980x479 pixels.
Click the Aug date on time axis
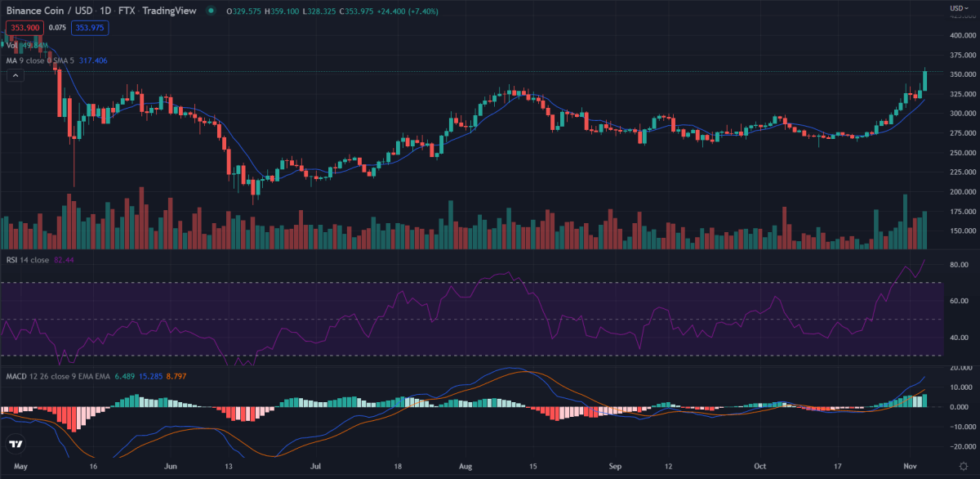coord(465,465)
